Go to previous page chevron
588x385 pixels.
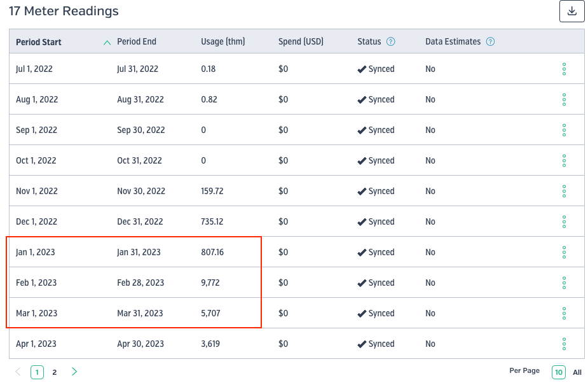coord(18,372)
